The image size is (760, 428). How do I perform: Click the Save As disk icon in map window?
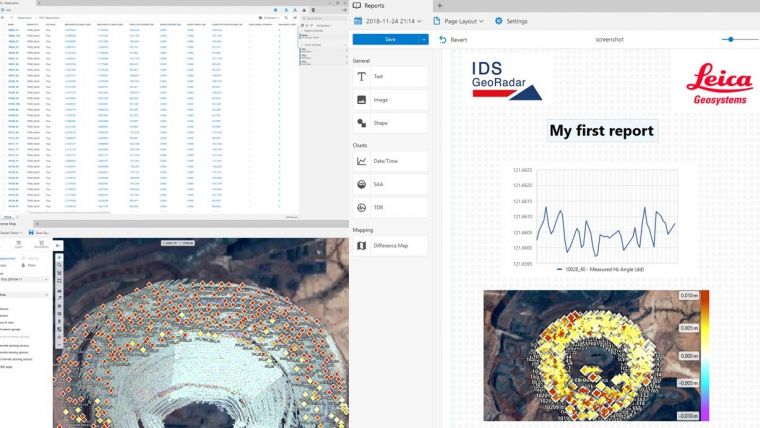pos(31,233)
